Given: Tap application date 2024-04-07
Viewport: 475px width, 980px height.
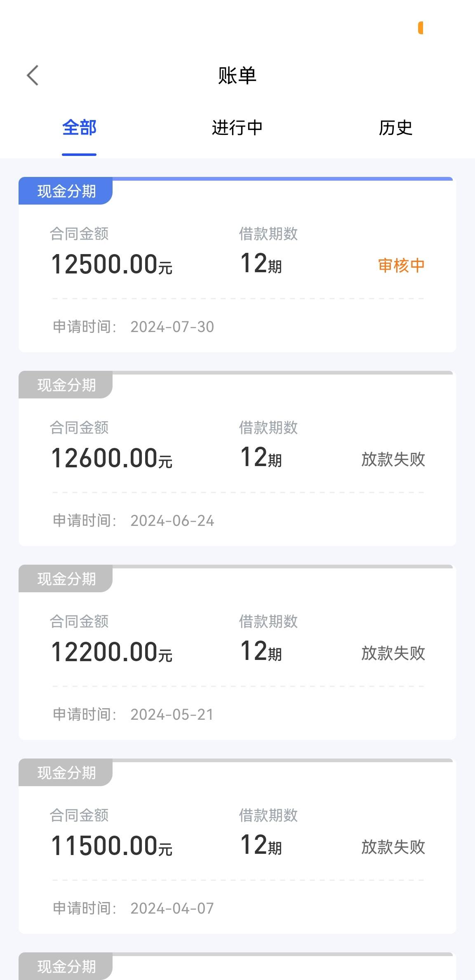Looking at the screenshot, I should tap(172, 909).
